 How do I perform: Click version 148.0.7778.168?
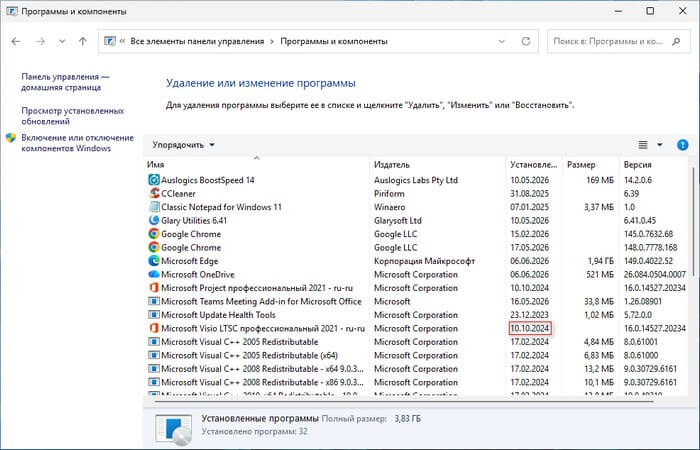(x=650, y=247)
